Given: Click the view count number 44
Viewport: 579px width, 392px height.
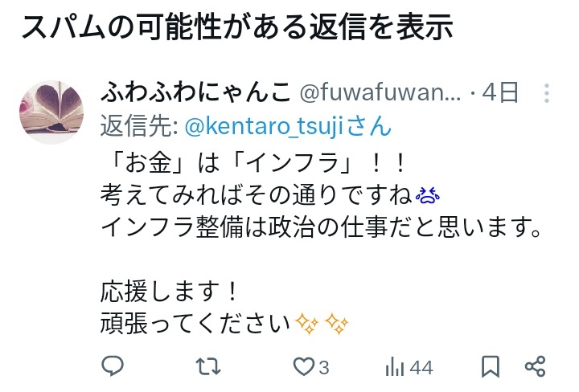Looking at the screenshot, I should coord(421,368).
